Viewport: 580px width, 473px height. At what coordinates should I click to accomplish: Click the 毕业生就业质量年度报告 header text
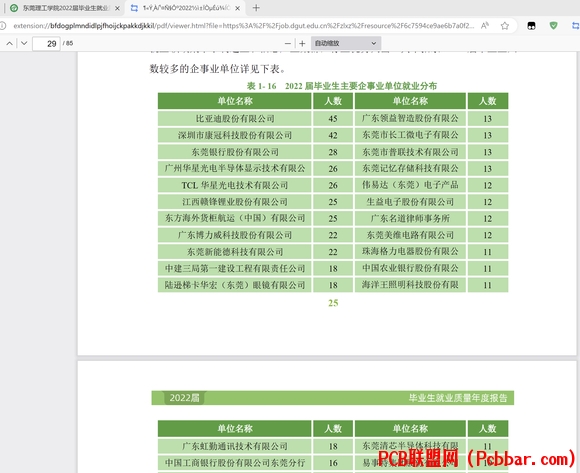point(458,398)
